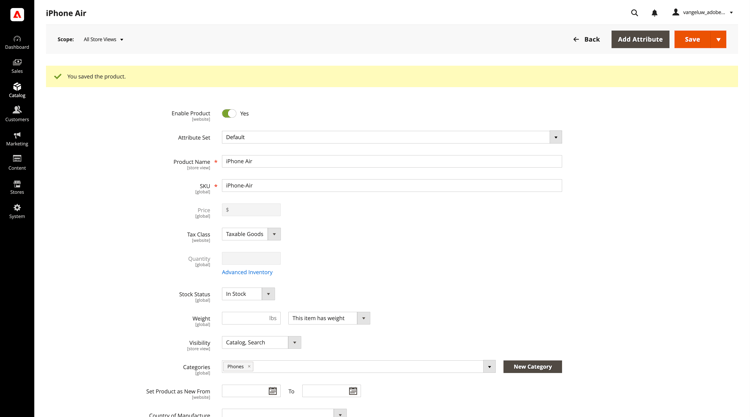The height and width of the screenshot is (417, 750).
Task: Click the Product Name input field
Action: [392, 162]
